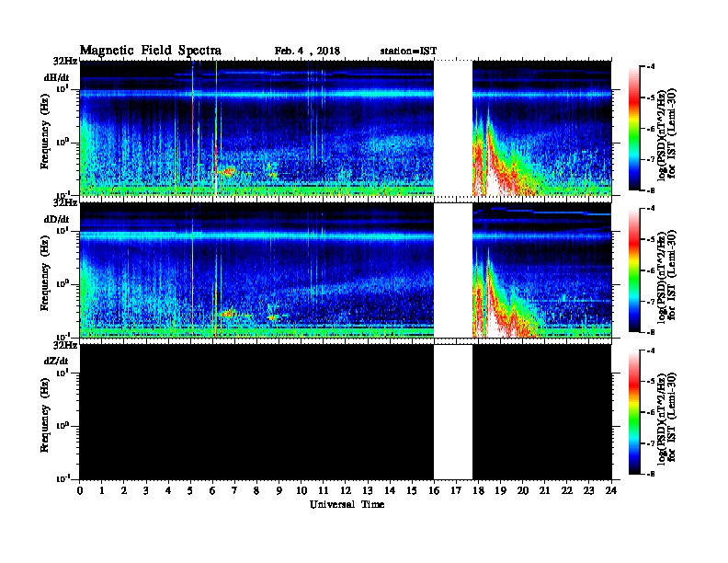Click the "Frequency (Hz)" label of dH/dt panel
This screenshot has height=563, width=728.
44,132
